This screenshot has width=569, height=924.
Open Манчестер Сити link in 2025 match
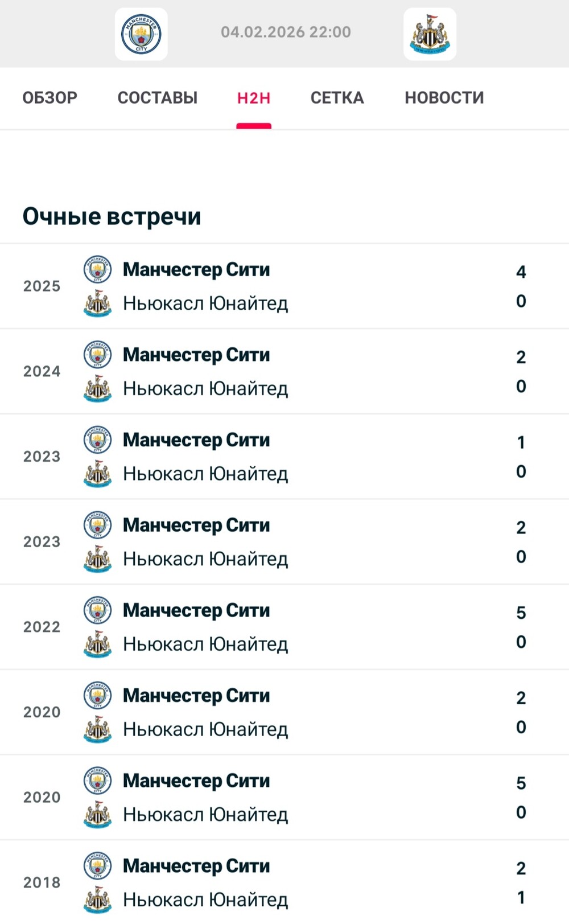pyautogui.click(x=196, y=269)
